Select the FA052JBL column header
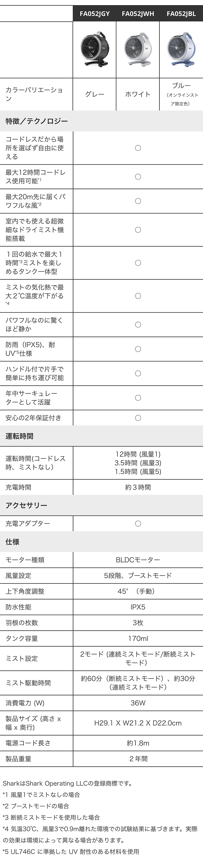 (181, 14)
